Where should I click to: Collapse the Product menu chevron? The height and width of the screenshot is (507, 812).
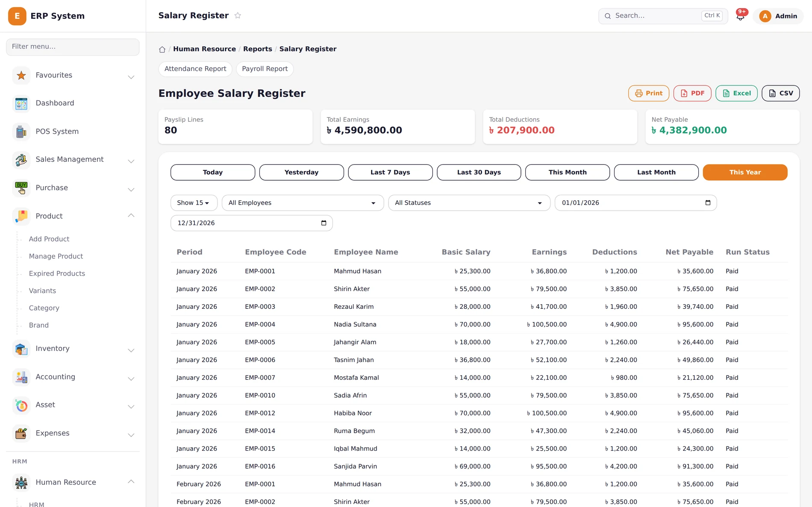pyautogui.click(x=131, y=215)
